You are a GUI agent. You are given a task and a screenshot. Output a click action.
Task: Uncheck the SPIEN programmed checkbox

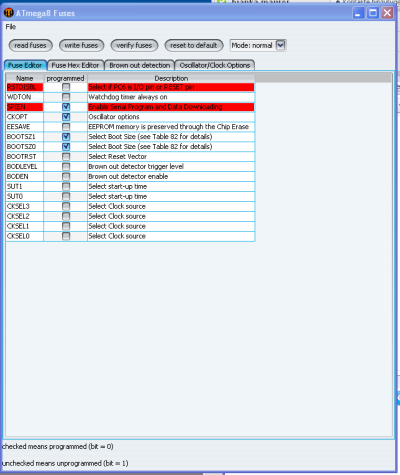tap(66, 107)
